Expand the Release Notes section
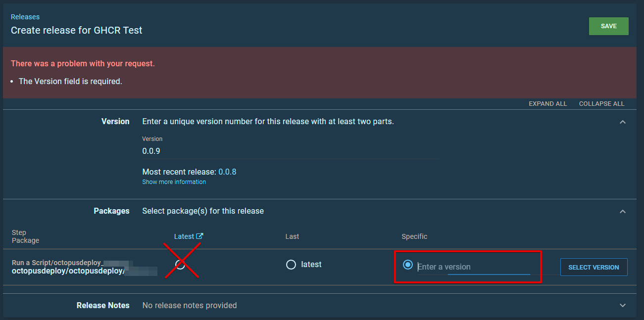Screen dimensions: 644x320 pyautogui.click(x=622, y=305)
